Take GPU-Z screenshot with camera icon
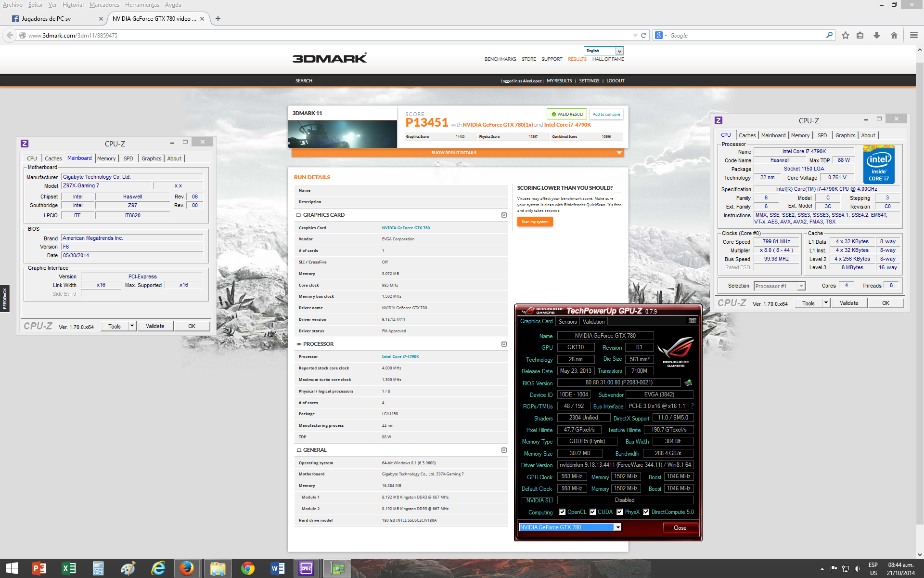This screenshot has width=924, height=578. tap(692, 321)
